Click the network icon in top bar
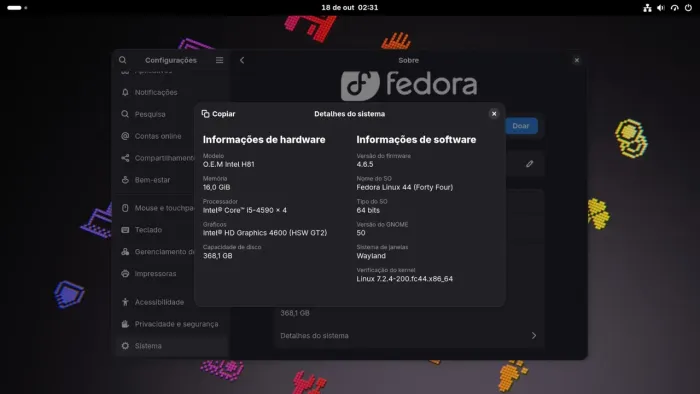 [x=647, y=8]
